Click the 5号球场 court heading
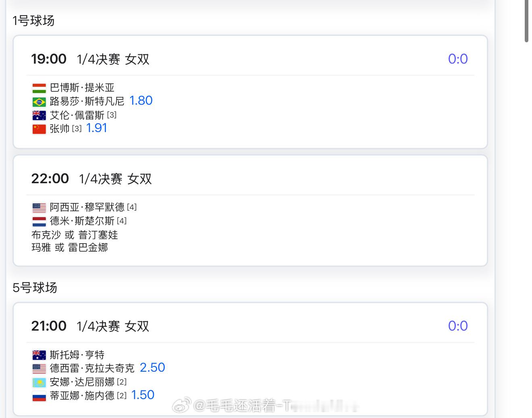This screenshot has height=418, width=532. tap(35, 288)
